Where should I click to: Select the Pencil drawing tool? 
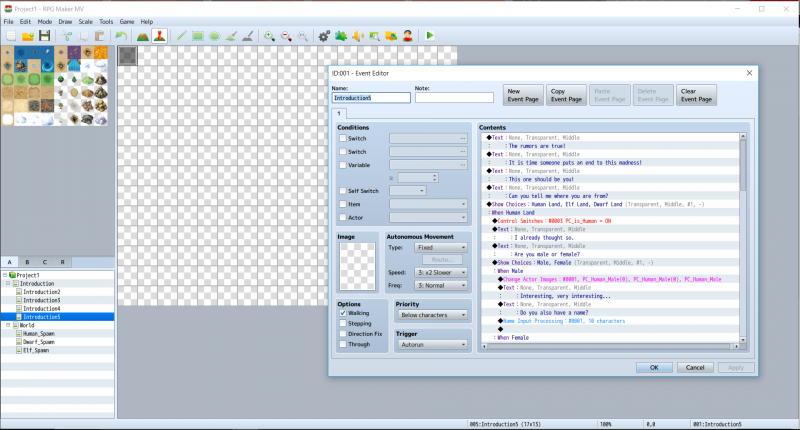[x=181, y=36]
